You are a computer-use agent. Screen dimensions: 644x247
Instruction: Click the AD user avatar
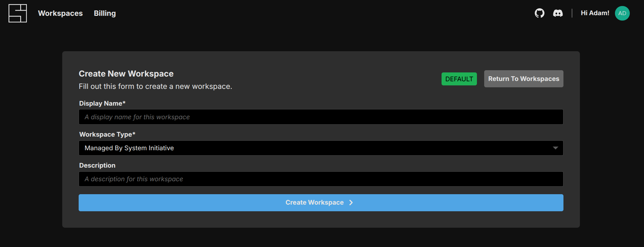pos(622,13)
